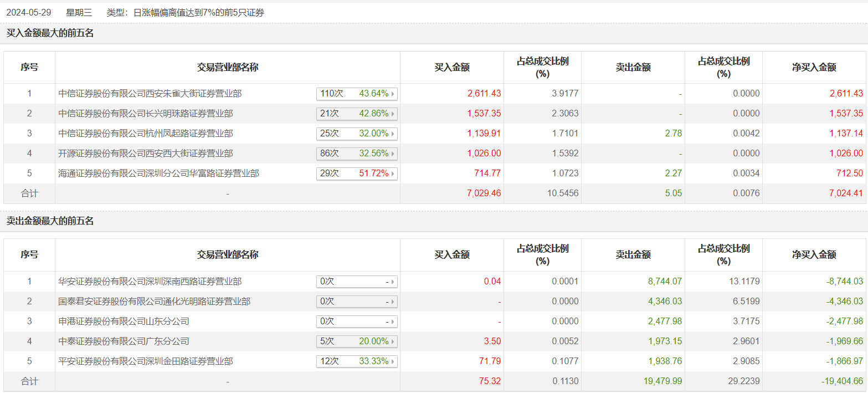Click 中泰证券广东分公司 name
The height and width of the screenshot is (393, 868).
[x=124, y=341]
